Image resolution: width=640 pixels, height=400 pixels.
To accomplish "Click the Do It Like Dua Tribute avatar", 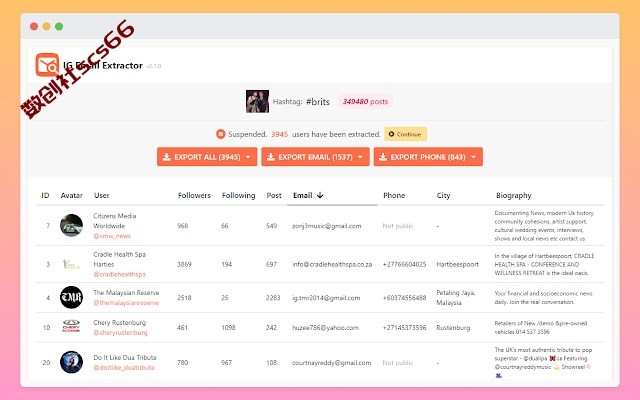I will click(71, 362).
